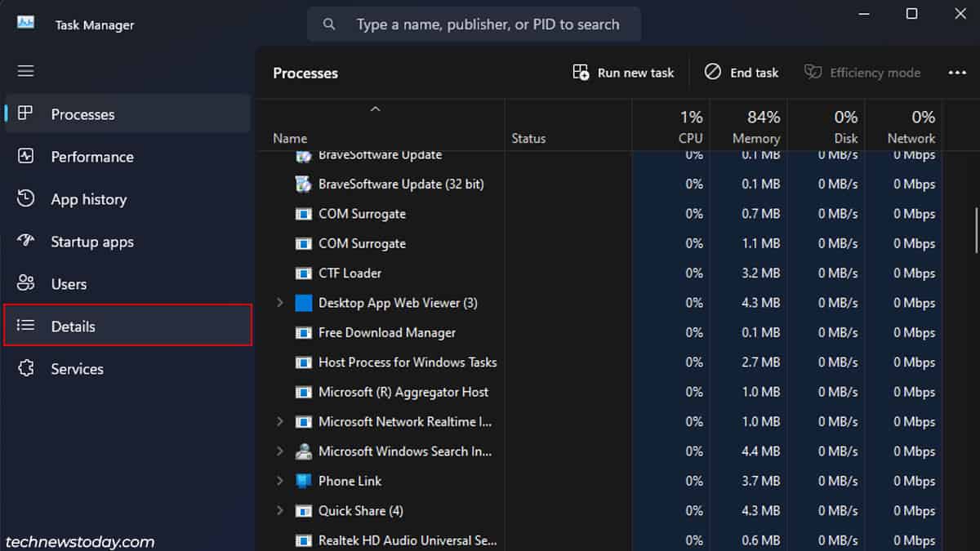This screenshot has height=551, width=980.
Task: Click the 2.7 MB memory value for Host Process
Action: click(x=761, y=362)
